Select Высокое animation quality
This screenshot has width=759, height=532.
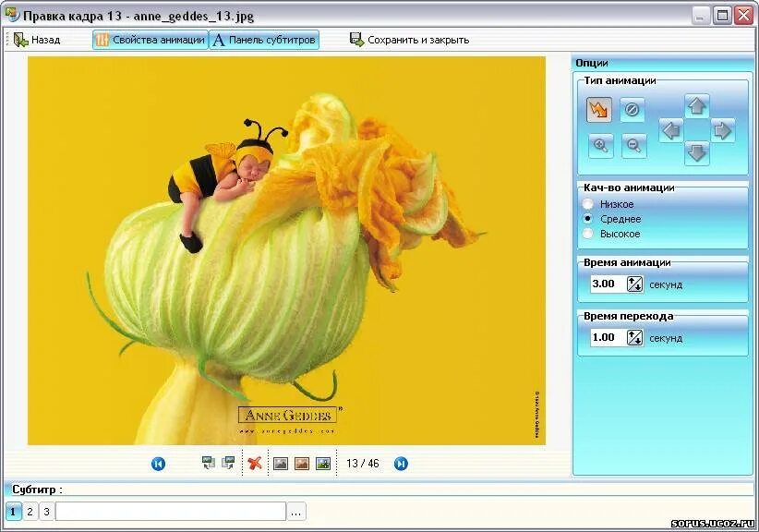pyautogui.click(x=611, y=234)
